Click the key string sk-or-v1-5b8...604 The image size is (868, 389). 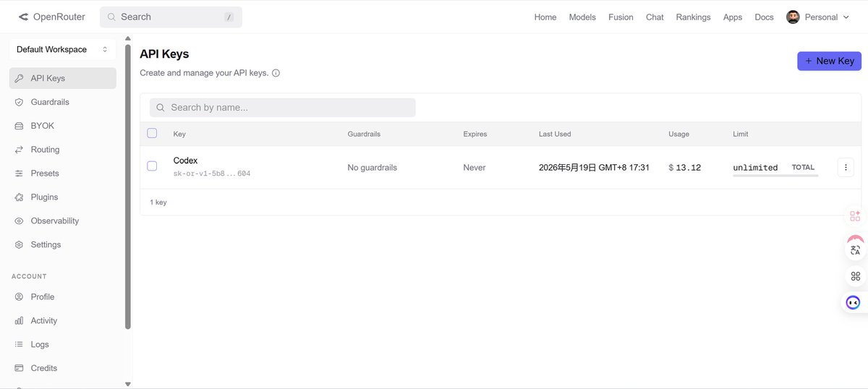(212, 174)
